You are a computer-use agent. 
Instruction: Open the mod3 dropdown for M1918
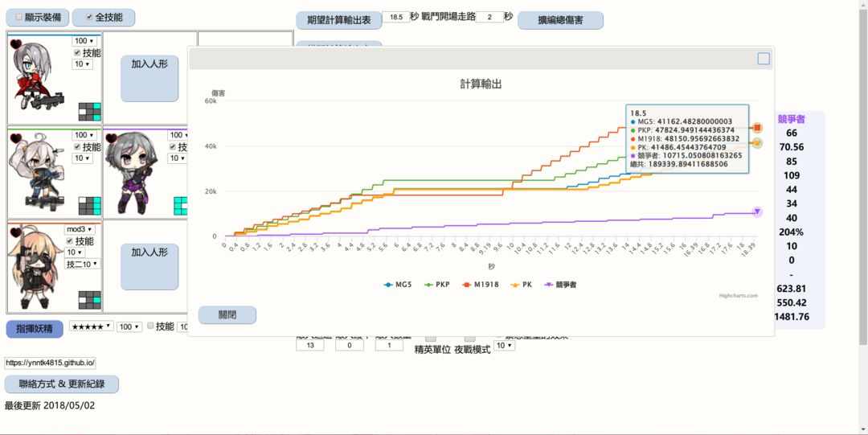point(80,229)
